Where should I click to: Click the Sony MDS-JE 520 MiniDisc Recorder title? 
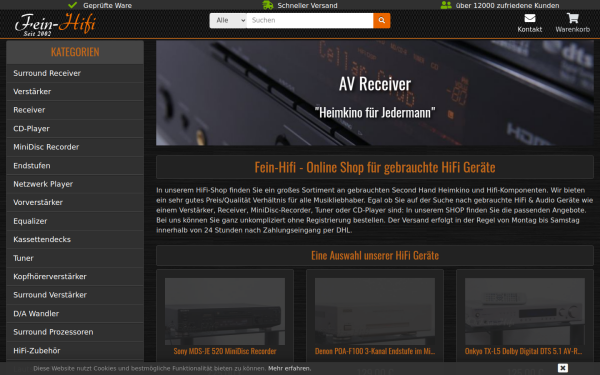pos(225,351)
